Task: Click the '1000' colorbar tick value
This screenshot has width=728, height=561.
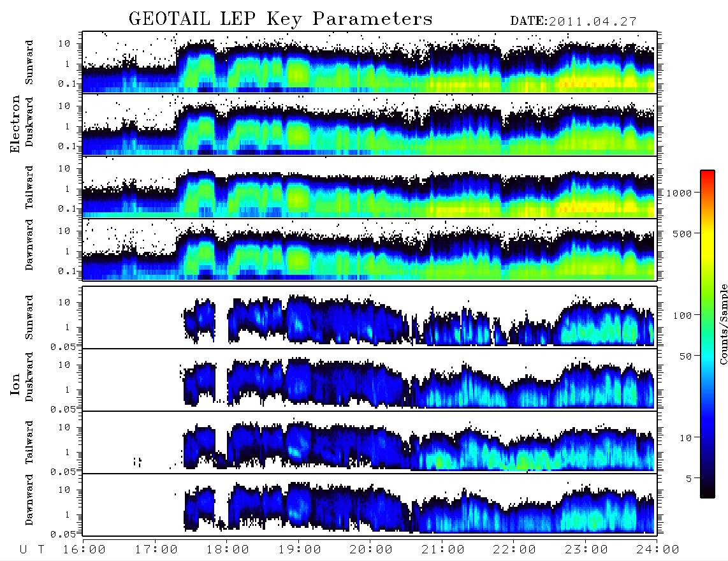Action: [x=679, y=193]
